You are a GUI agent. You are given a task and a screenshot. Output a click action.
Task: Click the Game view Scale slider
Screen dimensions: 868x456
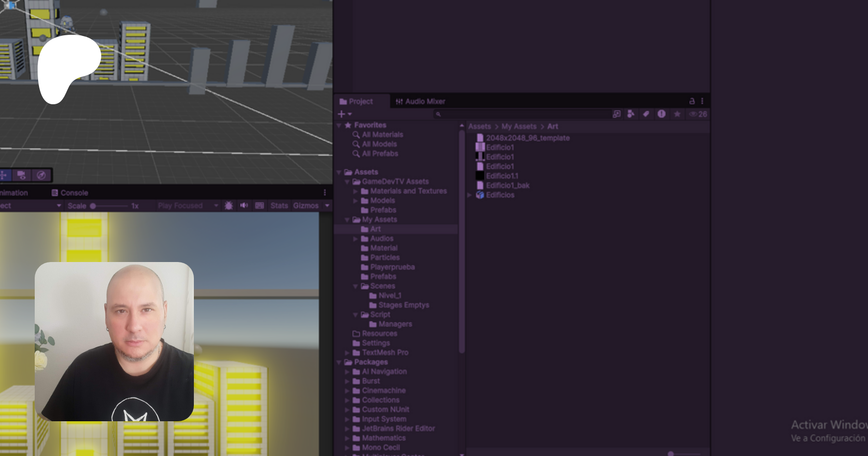coord(109,206)
